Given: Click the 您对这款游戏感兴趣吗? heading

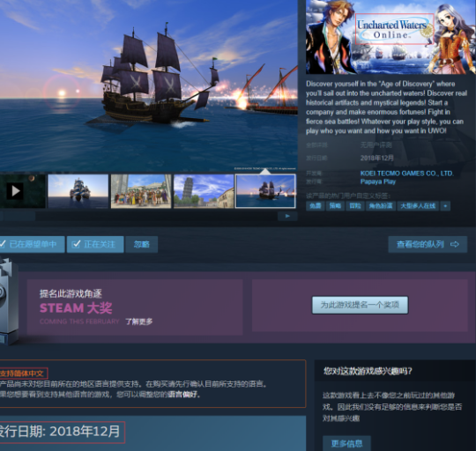Looking at the screenshot, I should tap(368, 371).
